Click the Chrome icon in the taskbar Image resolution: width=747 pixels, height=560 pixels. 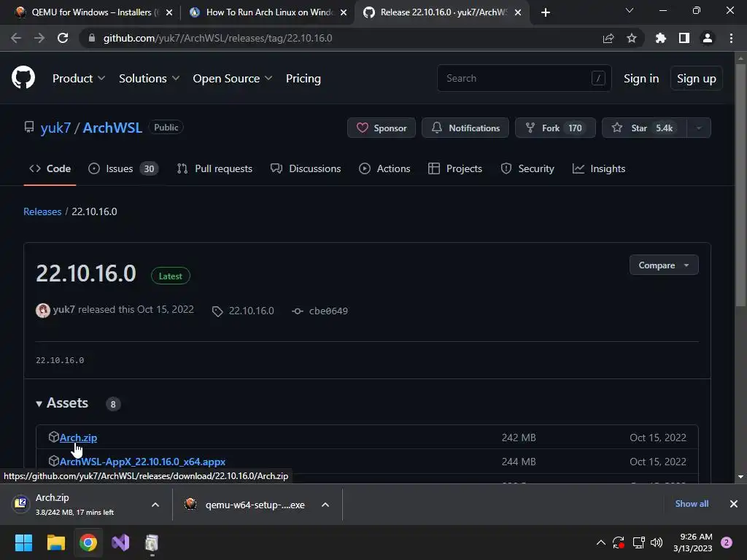tap(88, 542)
